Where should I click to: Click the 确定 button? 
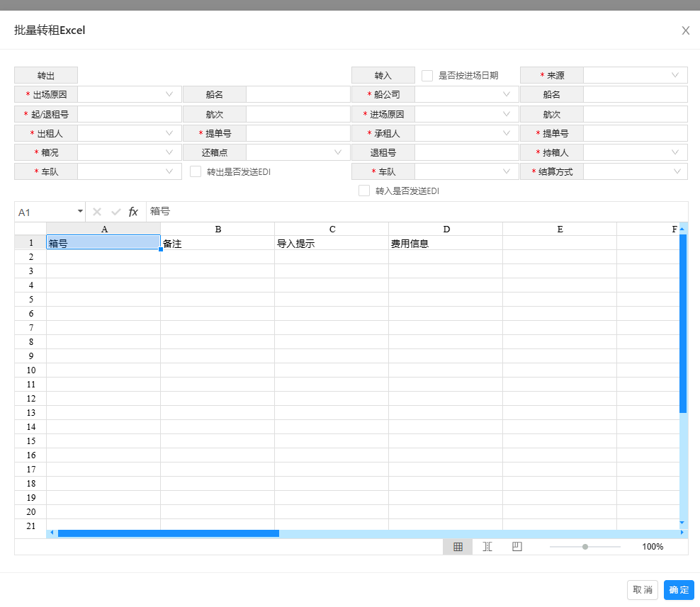click(679, 590)
